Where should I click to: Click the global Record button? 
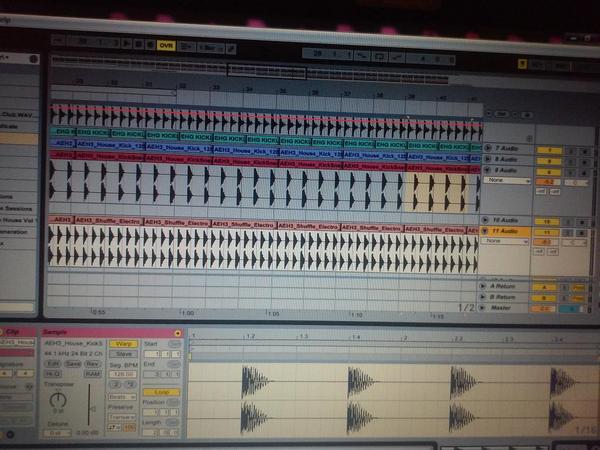point(150,44)
